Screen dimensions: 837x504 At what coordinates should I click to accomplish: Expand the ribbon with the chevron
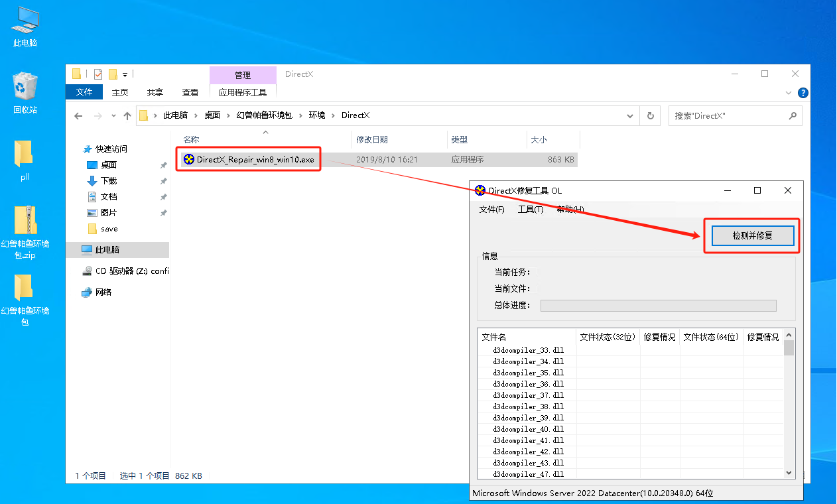788,93
